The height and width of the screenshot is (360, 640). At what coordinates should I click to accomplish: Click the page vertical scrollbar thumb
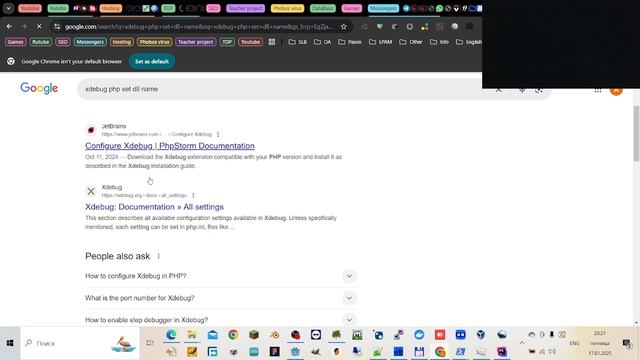tap(636, 133)
